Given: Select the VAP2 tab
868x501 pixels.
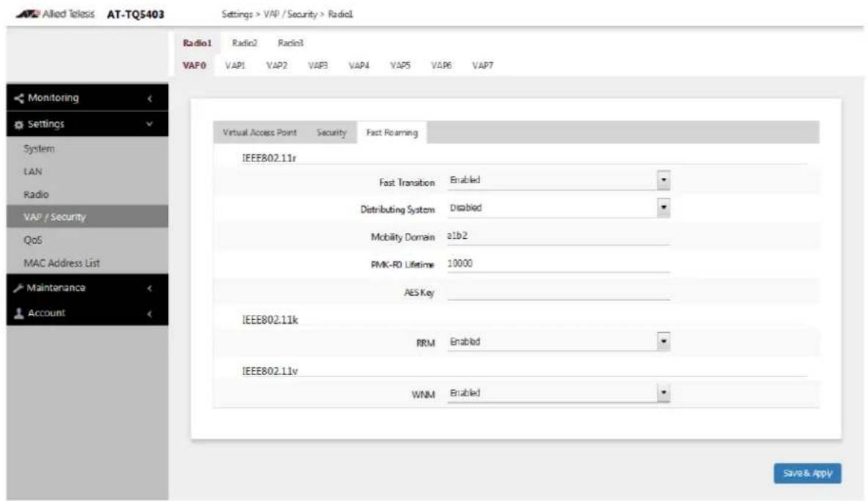Looking at the screenshot, I should [276, 65].
